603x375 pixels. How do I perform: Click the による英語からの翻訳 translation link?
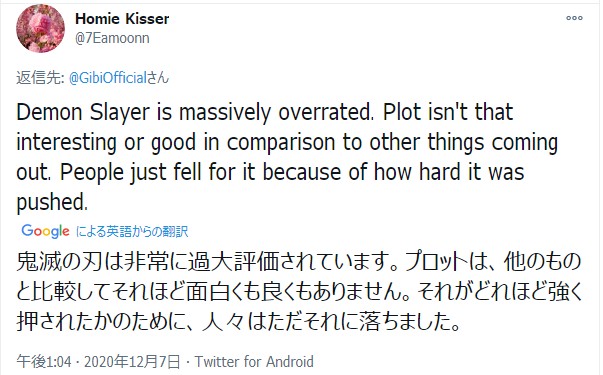coord(132,232)
